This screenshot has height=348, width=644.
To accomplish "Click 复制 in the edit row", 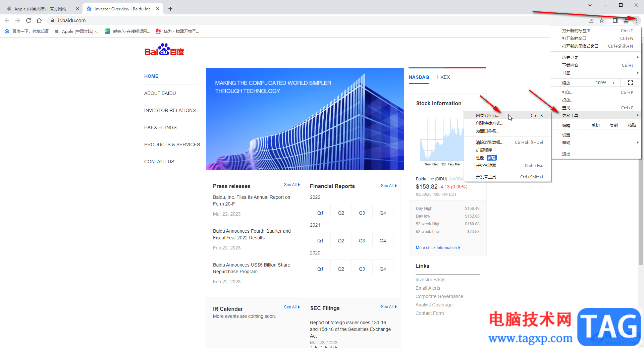I will coord(614,125).
